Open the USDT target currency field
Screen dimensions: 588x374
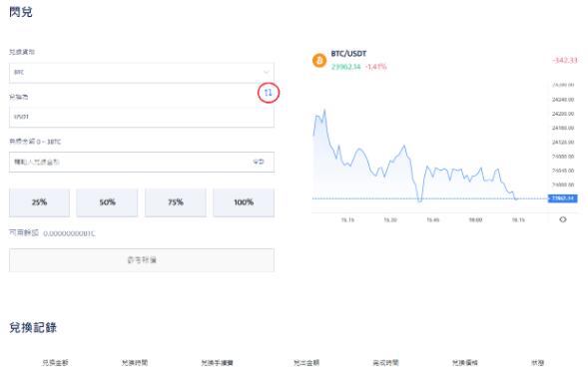click(x=142, y=117)
